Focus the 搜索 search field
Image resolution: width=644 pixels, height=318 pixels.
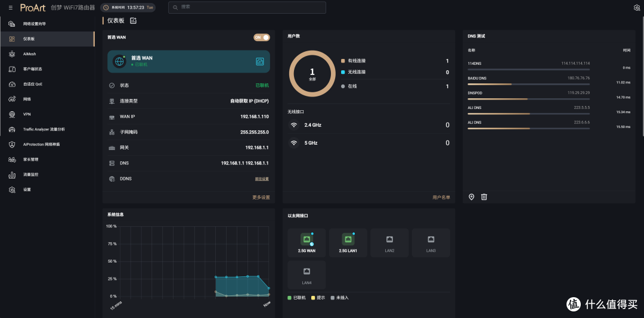[x=247, y=7]
